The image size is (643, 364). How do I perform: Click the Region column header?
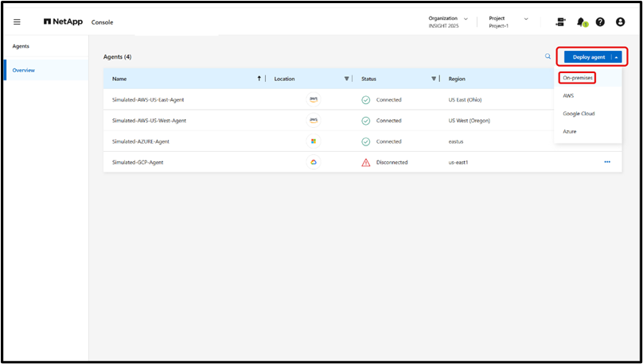(x=457, y=79)
